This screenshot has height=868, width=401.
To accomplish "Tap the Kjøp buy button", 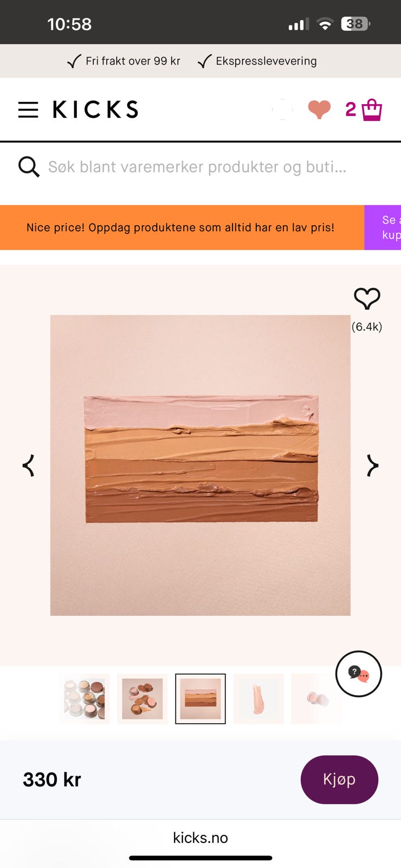I will pyautogui.click(x=339, y=780).
